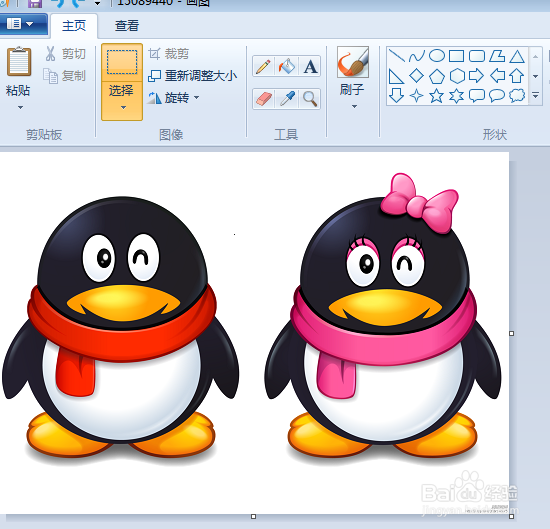Open the quick access toolbar customize arrow
The height and width of the screenshot is (529, 550).
tap(98, 4)
